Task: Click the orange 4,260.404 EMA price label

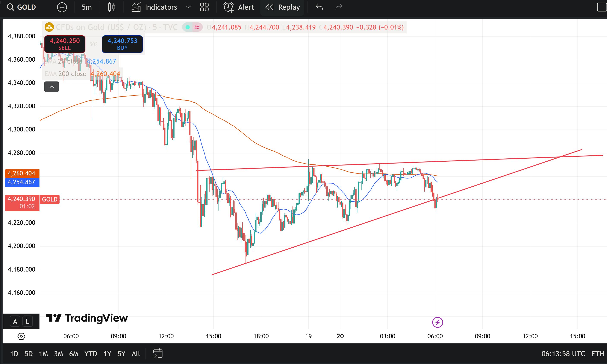Action: [x=22, y=173]
